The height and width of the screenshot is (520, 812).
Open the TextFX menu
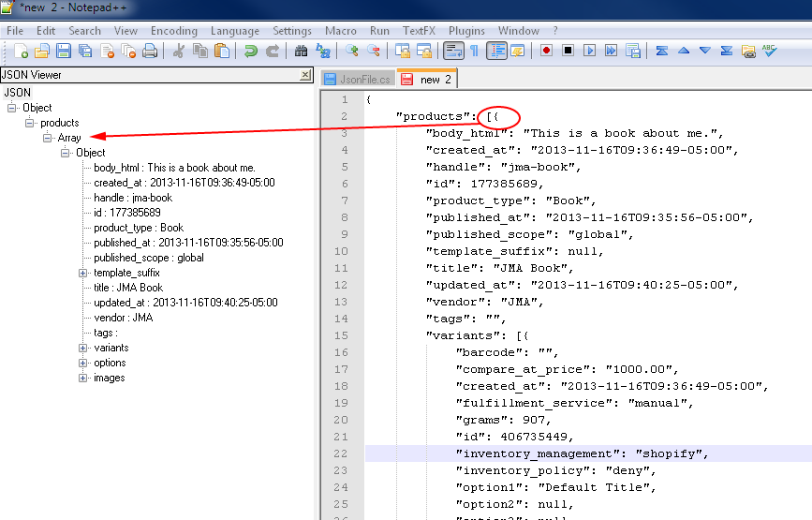pyautogui.click(x=419, y=31)
